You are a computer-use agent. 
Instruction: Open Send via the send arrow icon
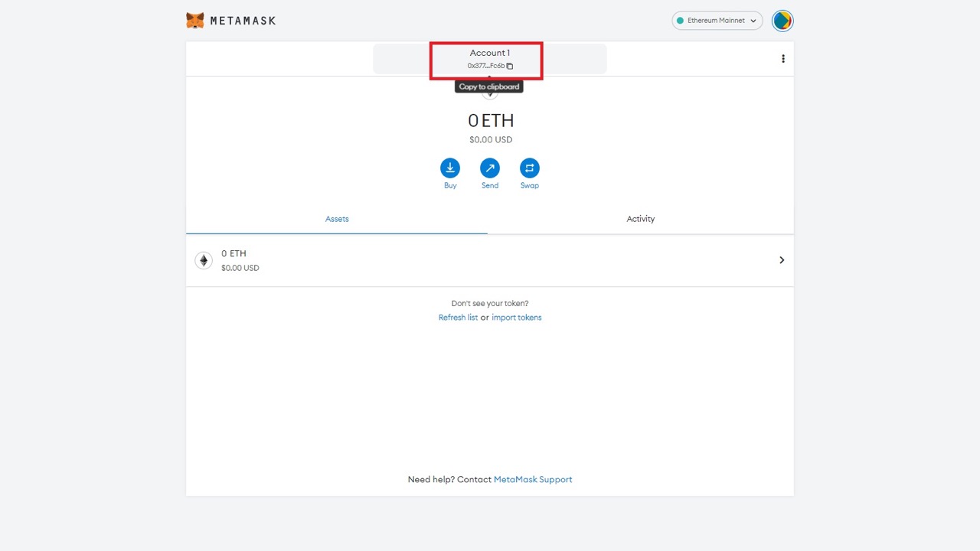click(x=490, y=168)
